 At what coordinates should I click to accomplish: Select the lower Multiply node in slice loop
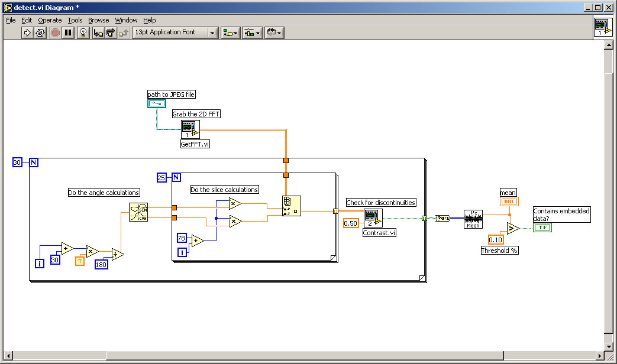[x=235, y=222]
